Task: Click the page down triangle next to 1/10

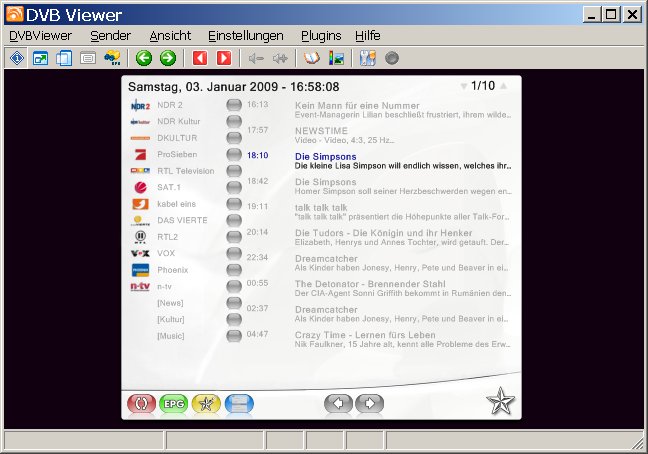Action: click(464, 87)
